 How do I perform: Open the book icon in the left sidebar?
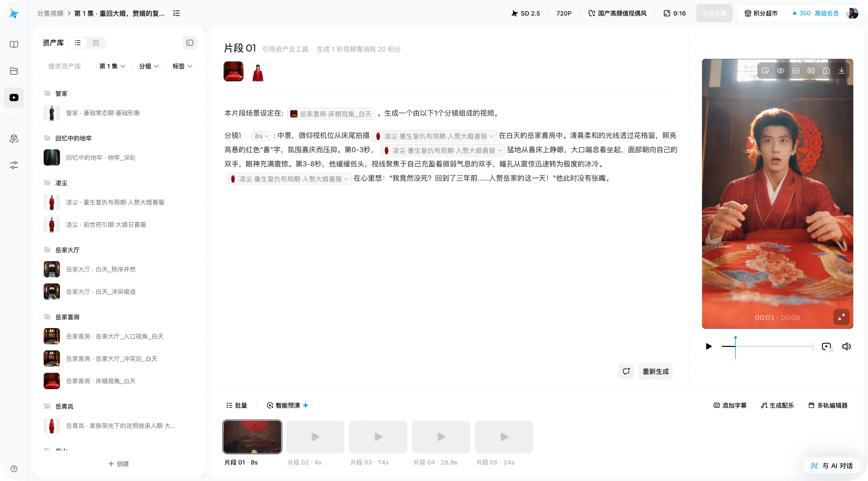(14, 44)
